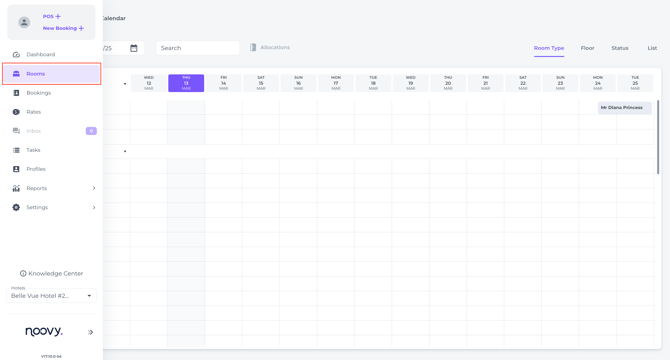Click the Rates dollar icon
This screenshot has height=360, width=670.
coord(16,112)
